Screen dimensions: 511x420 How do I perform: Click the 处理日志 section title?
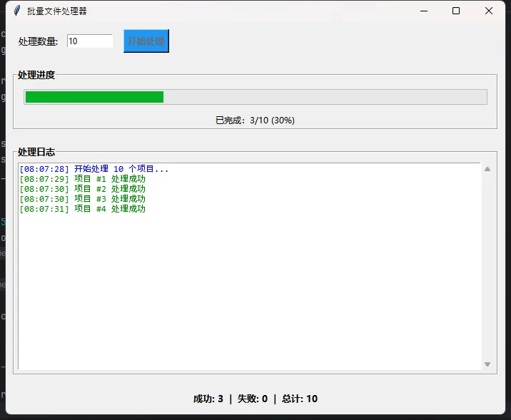tap(36, 153)
